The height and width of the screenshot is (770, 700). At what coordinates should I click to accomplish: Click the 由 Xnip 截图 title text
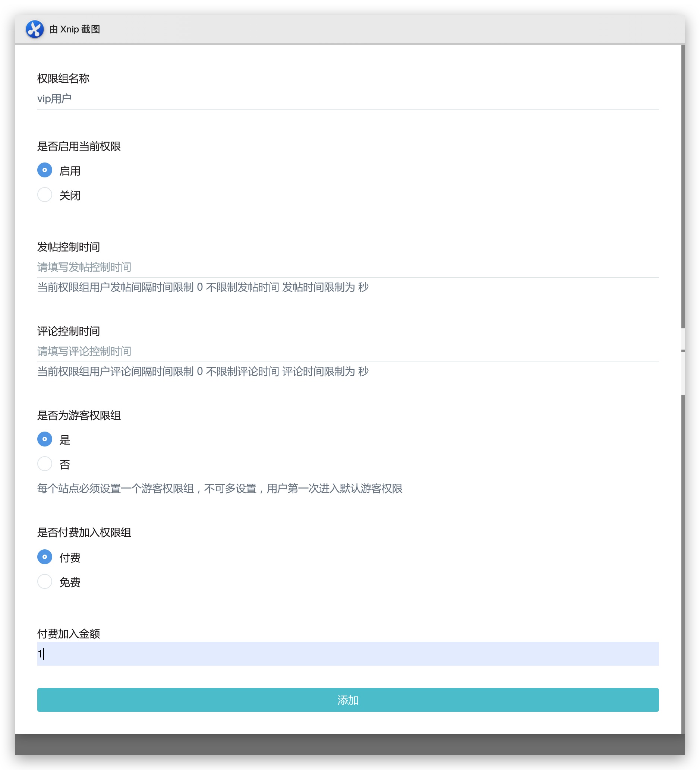75,29
